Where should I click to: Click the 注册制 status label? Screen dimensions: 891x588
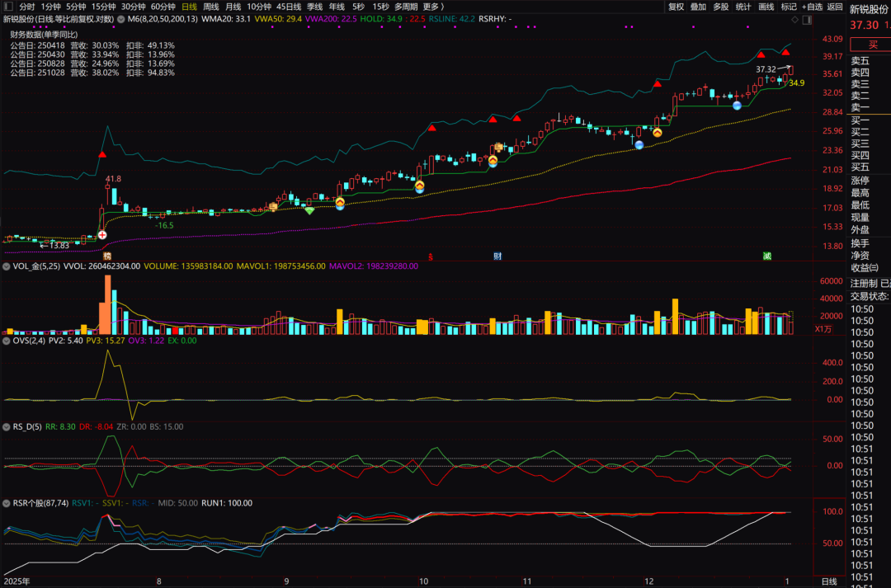864,283
